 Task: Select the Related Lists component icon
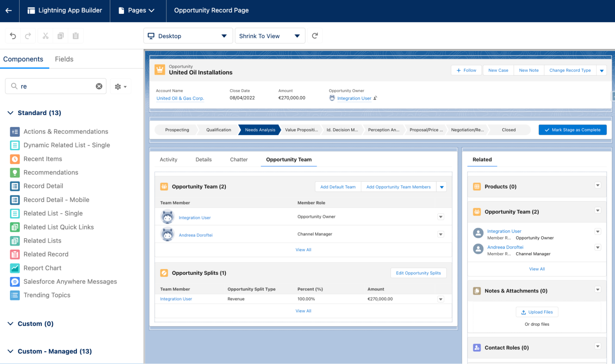pos(15,241)
